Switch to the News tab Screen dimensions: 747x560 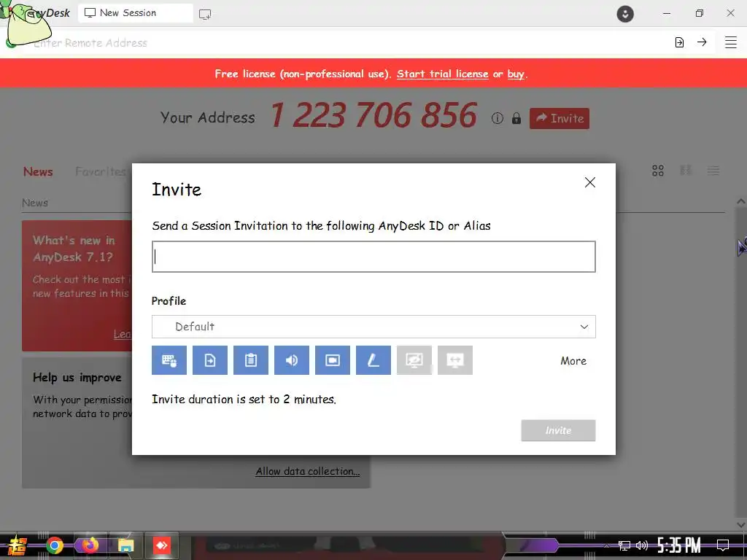coord(38,171)
